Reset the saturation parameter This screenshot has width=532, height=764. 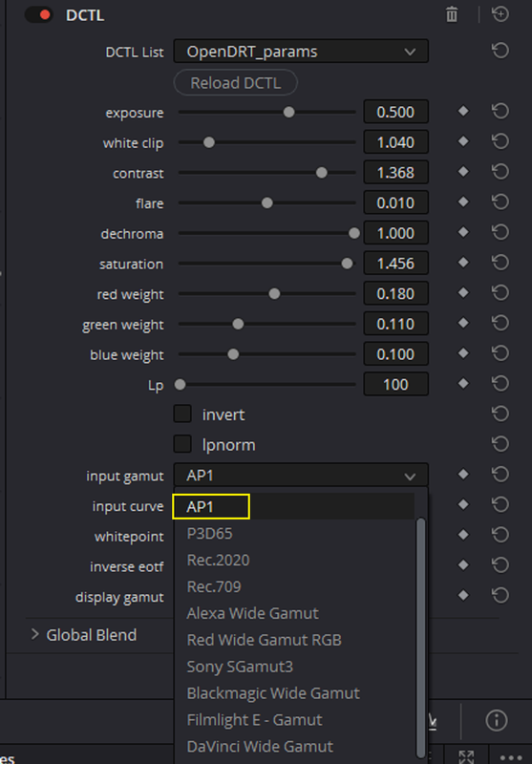(500, 263)
